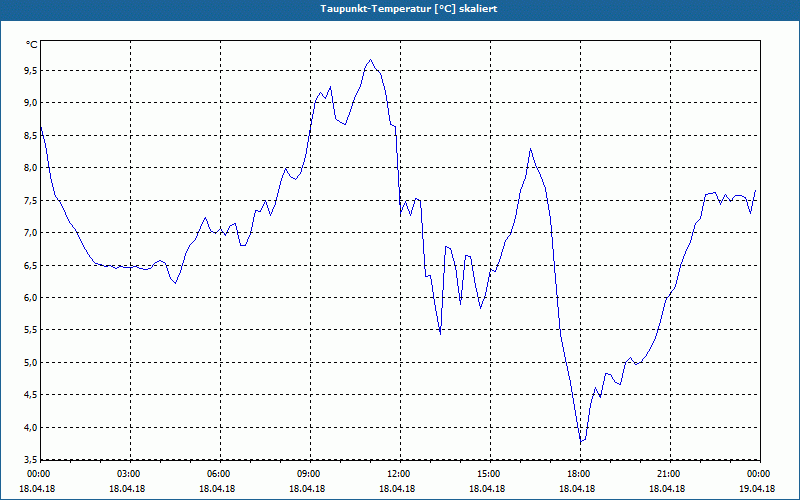Click the 4,5 y-axis value
The height and width of the screenshot is (500, 800).
tap(31, 395)
